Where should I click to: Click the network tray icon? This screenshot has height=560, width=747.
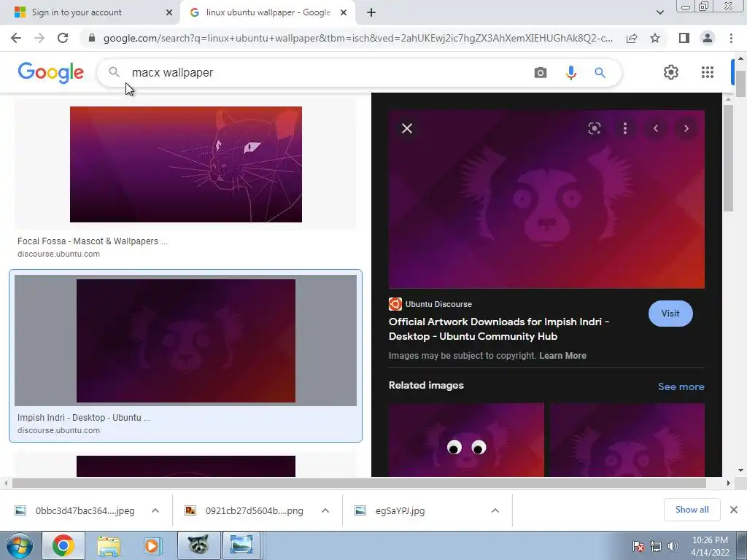click(656, 546)
